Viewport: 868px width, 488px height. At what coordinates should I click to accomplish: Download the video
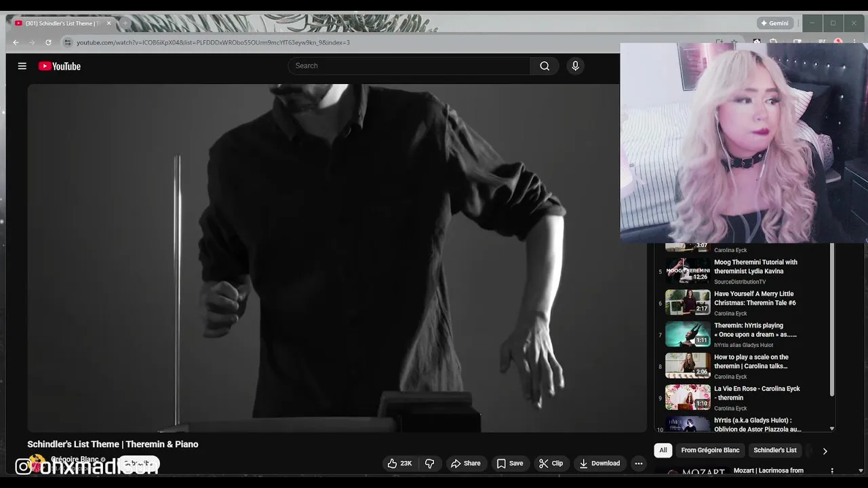[x=599, y=464]
